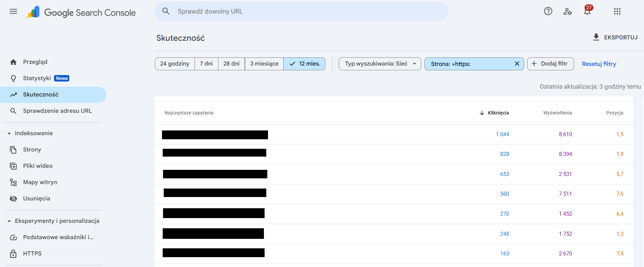Switch date range to 7 dni
This screenshot has width=644, height=267.
(x=206, y=64)
